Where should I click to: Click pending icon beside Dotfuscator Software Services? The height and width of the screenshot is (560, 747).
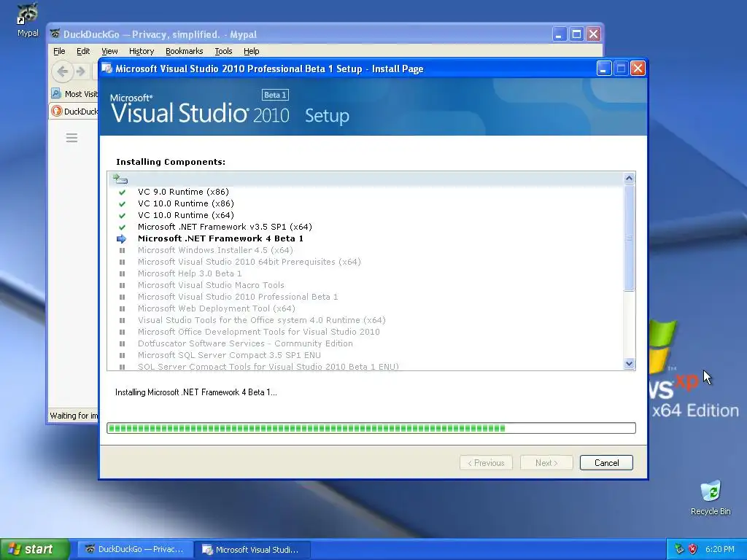tap(123, 344)
